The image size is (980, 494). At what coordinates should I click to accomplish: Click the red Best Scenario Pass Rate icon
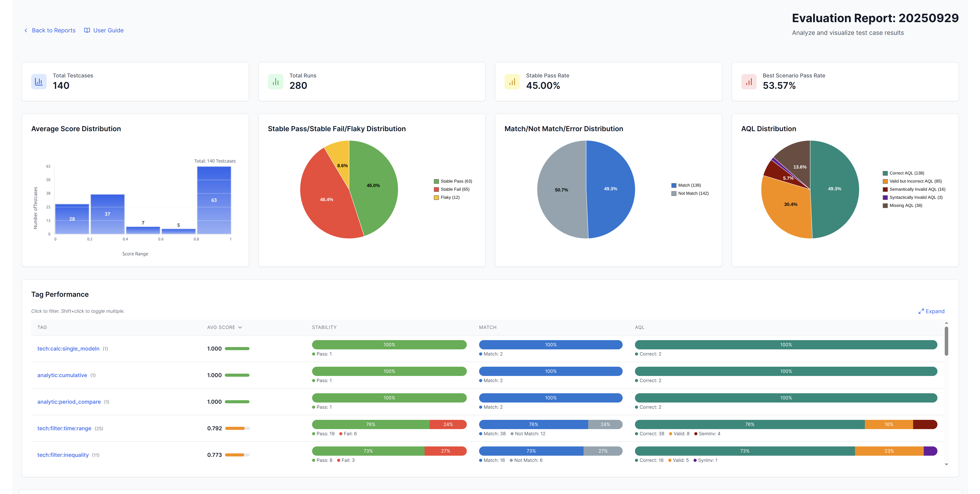click(x=749, y=81)
